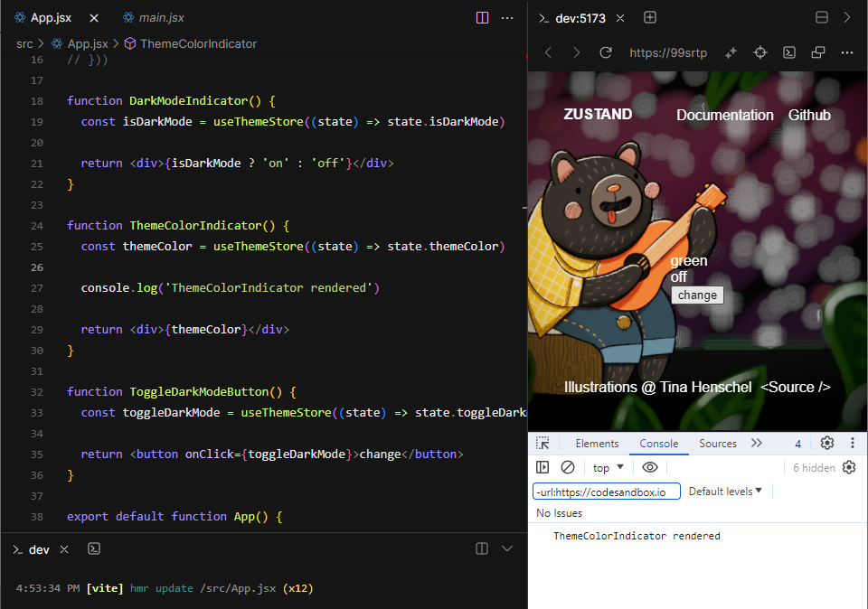Click the change button in the preview
This screenshot has height=609, width=868.
click(697, 295)
